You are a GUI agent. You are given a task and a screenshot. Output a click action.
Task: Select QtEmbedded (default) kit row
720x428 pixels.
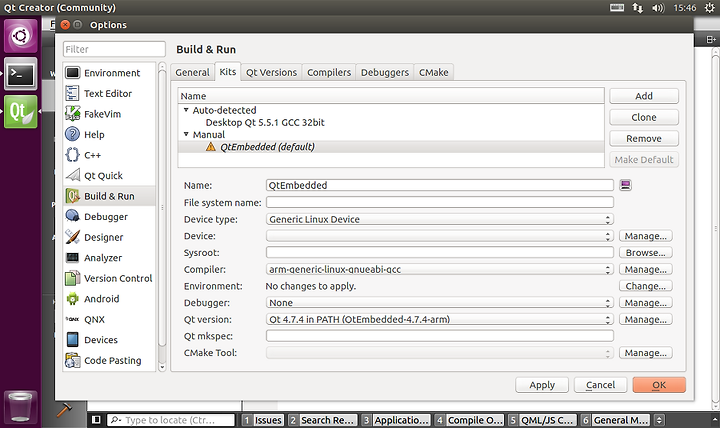tap(391, 146)
